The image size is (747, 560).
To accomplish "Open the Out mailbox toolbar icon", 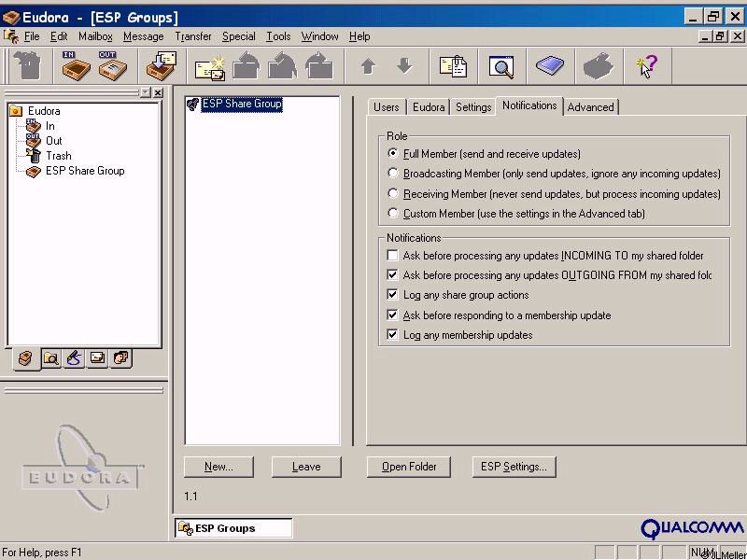I will (113, 65).
